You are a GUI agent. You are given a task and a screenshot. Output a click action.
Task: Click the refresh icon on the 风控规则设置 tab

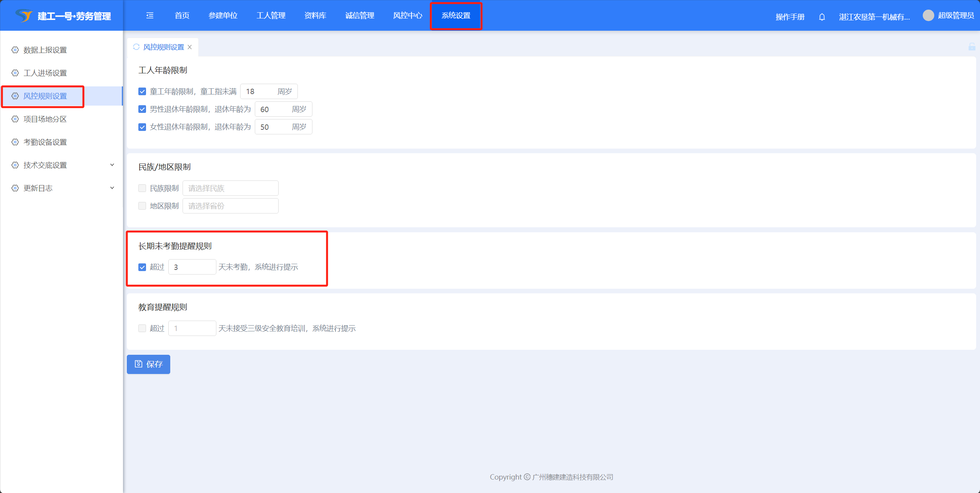pyautogui.click(x=136, y=47)
